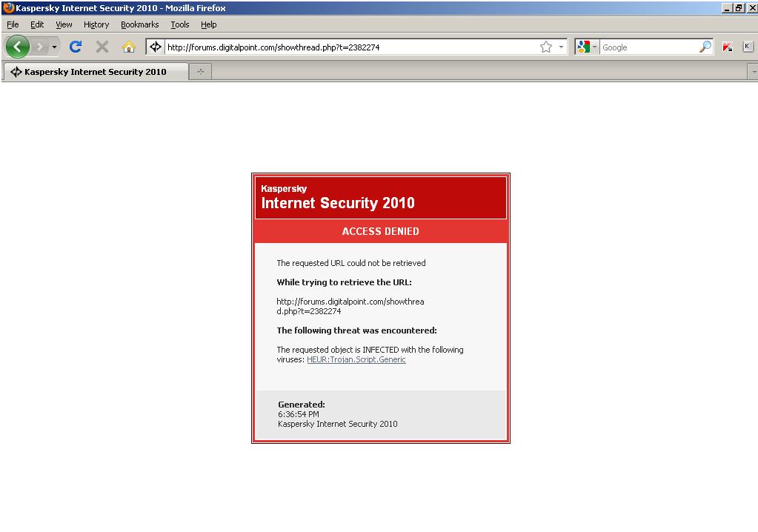The image size is (758, 532).
Task: Open a new tab with the plus button
Action: (x=201, y=72)
